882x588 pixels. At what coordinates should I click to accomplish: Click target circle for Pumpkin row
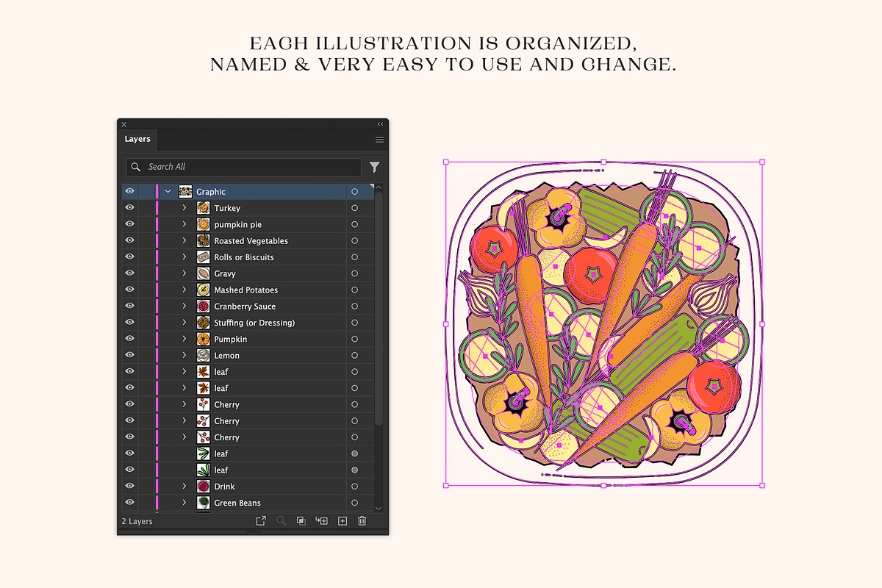pyautogui.click(x=354, y=339)
